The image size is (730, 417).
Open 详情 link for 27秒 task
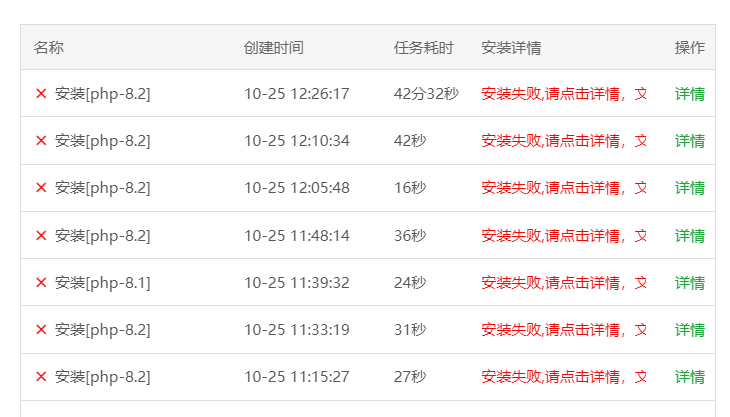pyautogui.click(x=689, y=377)
